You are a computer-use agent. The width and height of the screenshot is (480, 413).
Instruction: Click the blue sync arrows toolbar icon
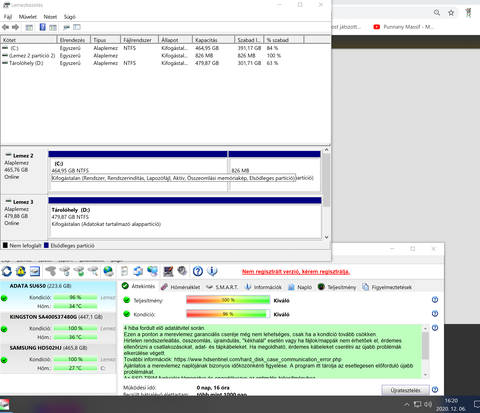coord(138,271)
